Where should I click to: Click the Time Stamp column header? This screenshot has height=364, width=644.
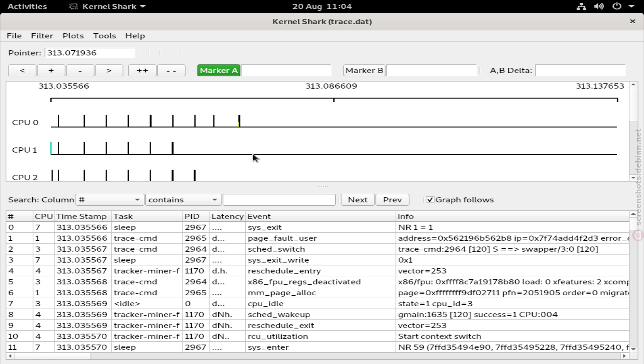(x=83, y=217)
